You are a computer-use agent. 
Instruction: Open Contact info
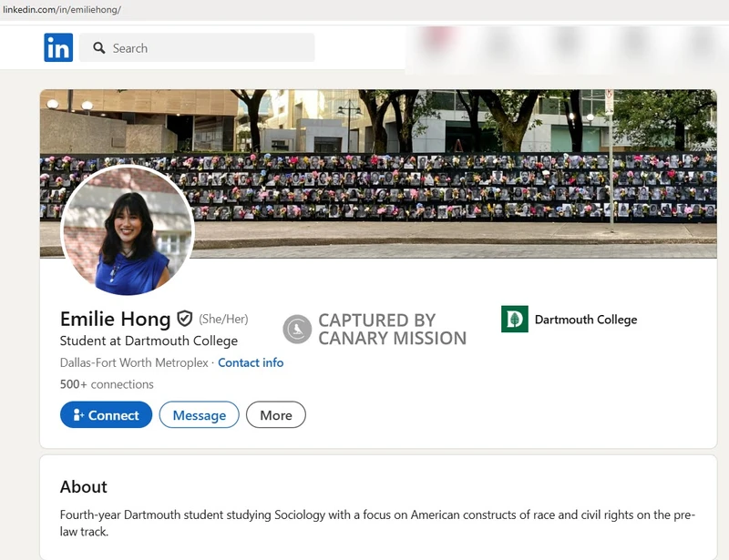(x=252, y=362)
